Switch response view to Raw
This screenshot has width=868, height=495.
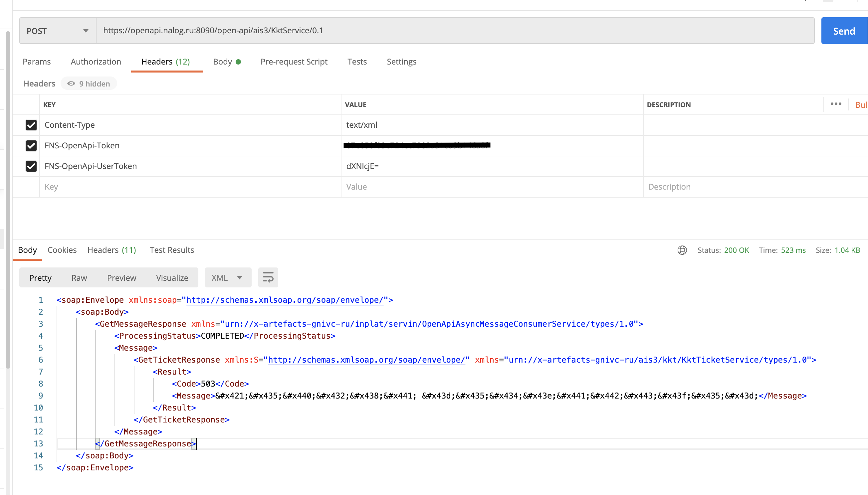coord(79,277)
